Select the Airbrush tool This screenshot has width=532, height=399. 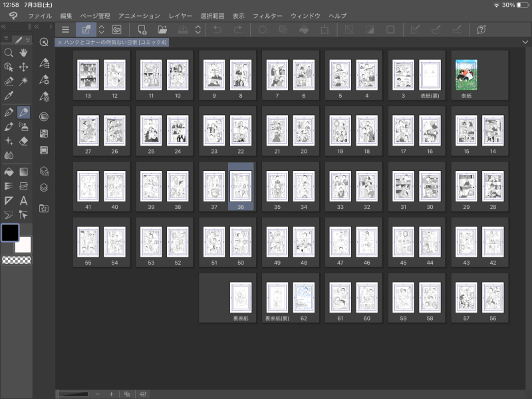click(x=23, y=126)
